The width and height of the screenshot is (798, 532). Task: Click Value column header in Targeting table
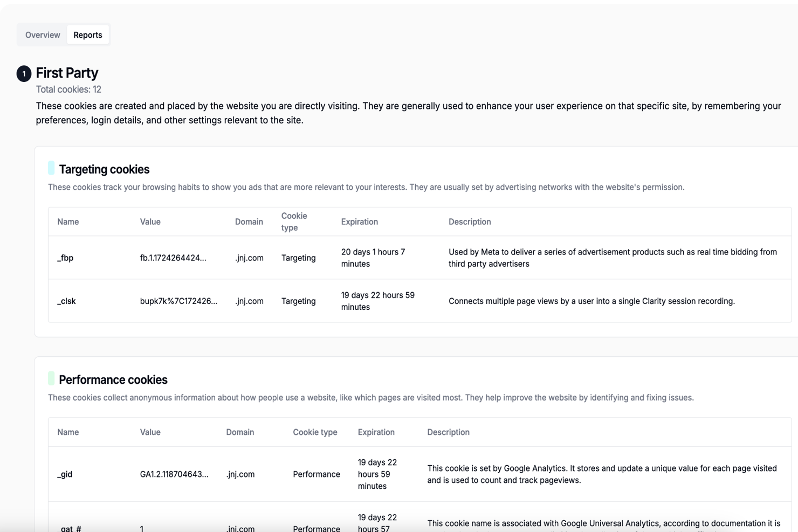point(150,222)
